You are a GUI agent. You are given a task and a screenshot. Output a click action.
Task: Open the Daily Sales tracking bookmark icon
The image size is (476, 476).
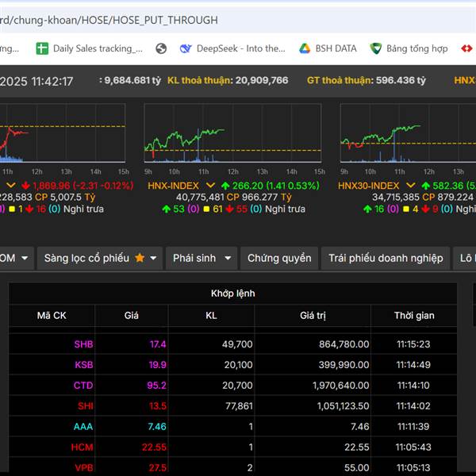pos(42,48)
